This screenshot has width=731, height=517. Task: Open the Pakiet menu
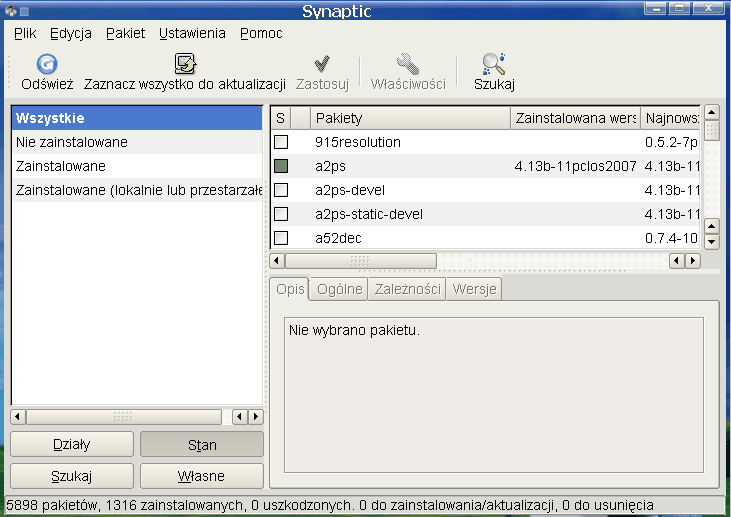[x=125, y=33]
